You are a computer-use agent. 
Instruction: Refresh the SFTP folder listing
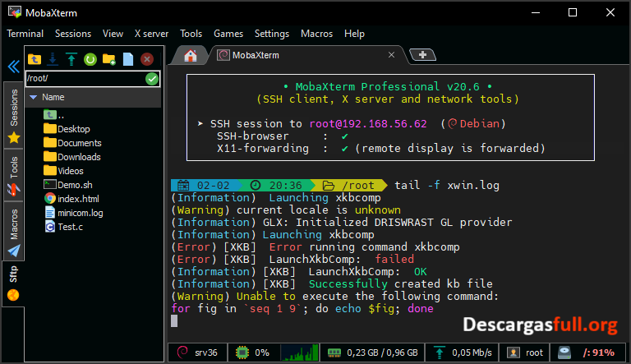pos(90,59)
